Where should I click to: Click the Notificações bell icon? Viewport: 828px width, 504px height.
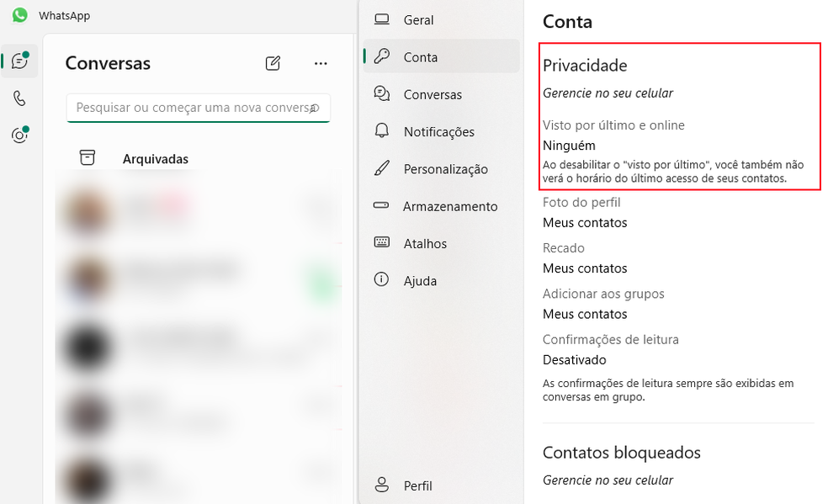[383, 131]
